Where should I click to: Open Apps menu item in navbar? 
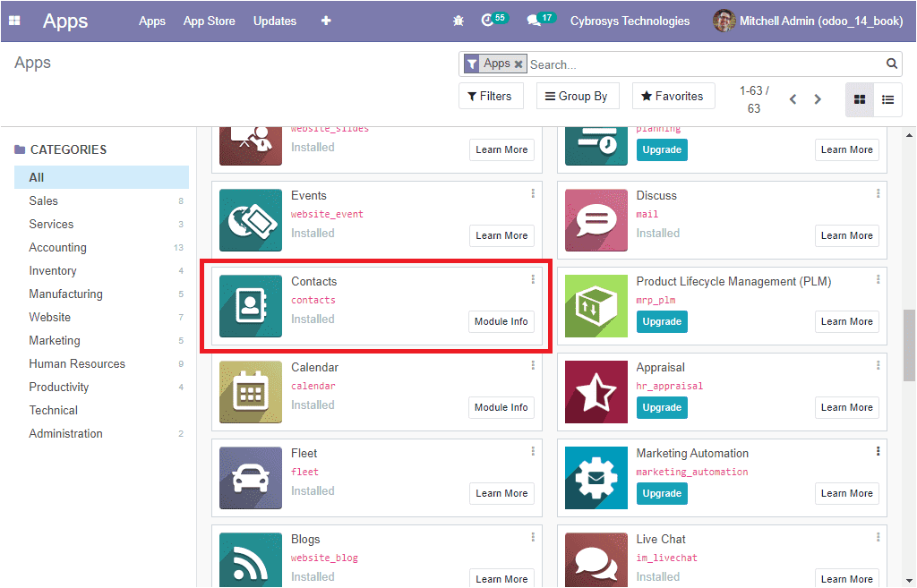coord(152,21)
